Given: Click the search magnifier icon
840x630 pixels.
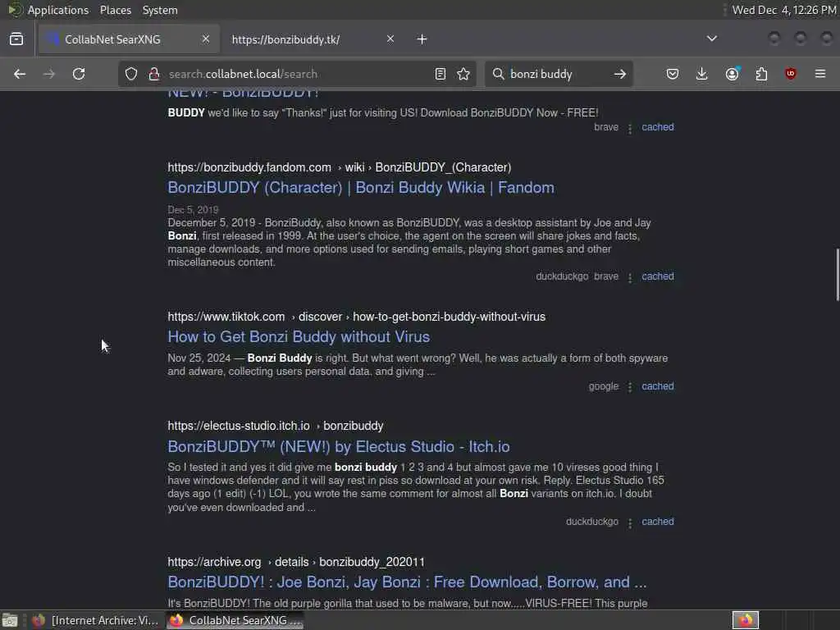Looking at the screenshot, I should [498, 74].
